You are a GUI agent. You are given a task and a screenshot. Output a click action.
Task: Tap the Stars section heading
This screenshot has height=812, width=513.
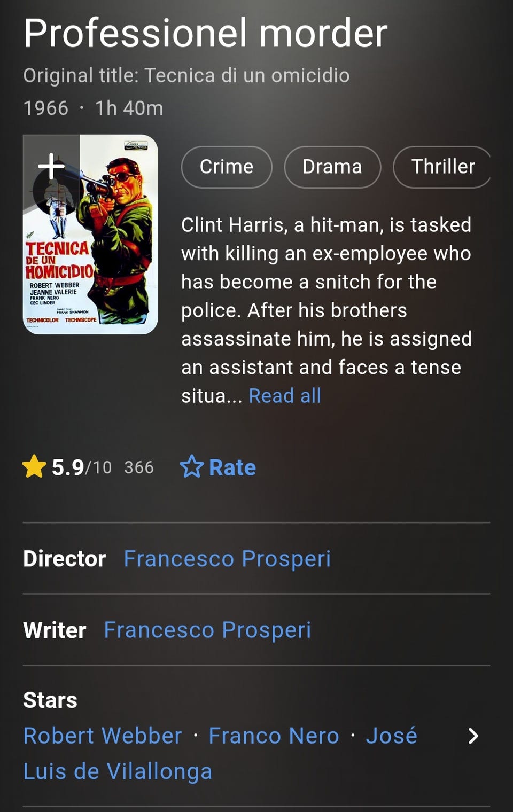(50, 700)
